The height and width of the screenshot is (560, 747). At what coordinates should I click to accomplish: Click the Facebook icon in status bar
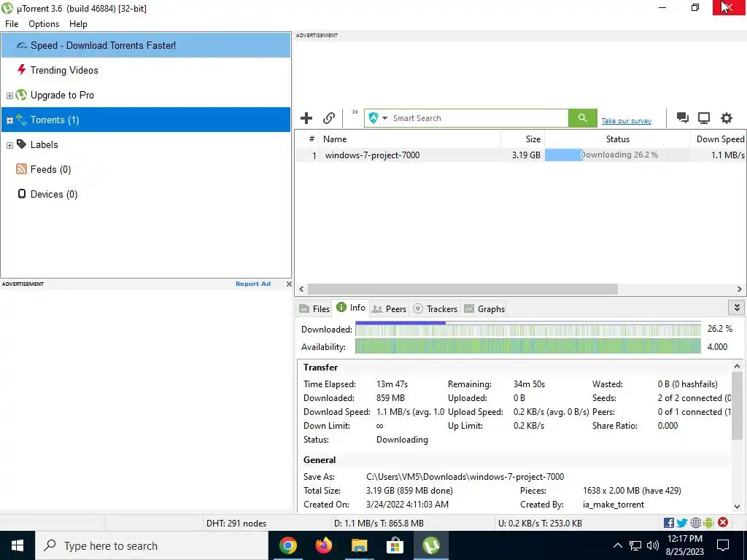668,523
